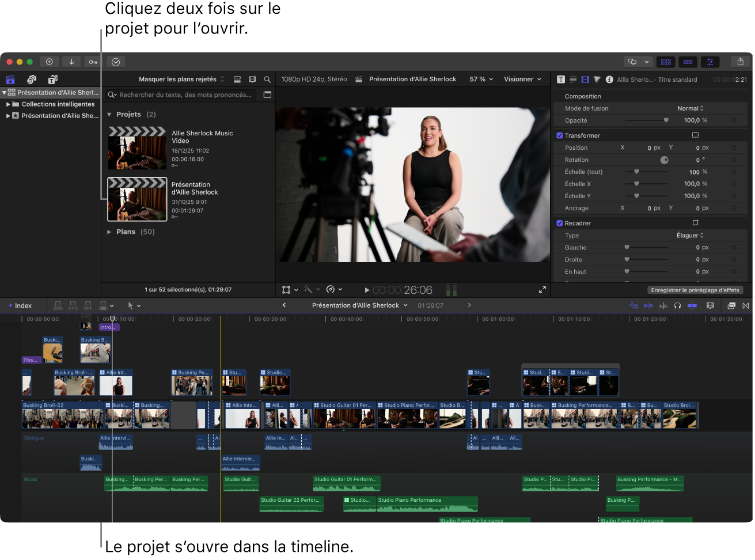Screen dimensions: 755x560
Task: Click the background tasks checkmark icon
Action: coord(116,62)
